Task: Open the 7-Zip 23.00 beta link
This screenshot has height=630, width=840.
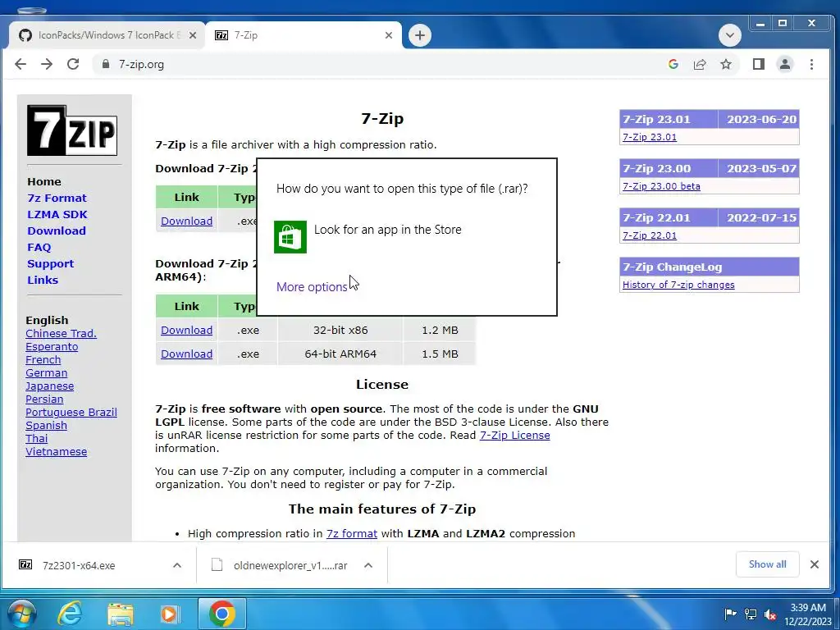Action: (x=661, y=186)
